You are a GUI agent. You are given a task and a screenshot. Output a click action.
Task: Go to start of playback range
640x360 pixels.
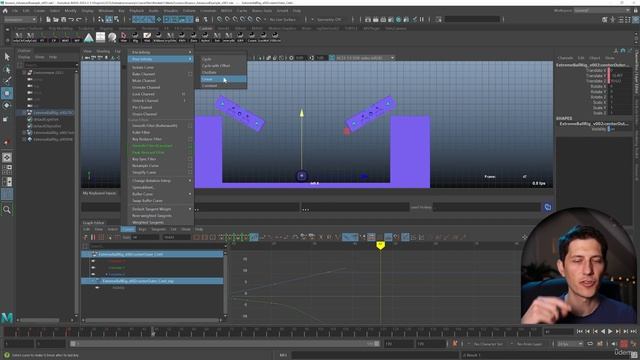click(x=580, y=331)
